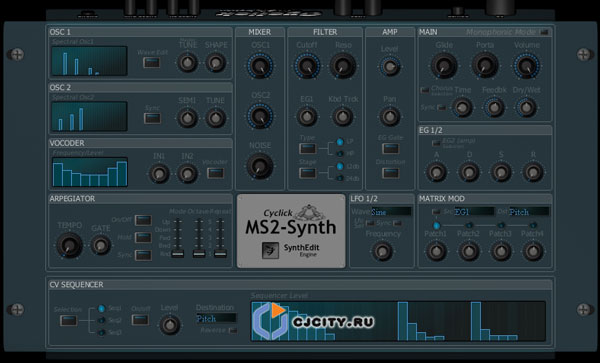This screenshot has width=600, height=363.
Task: Toggle the Distortion button
Action: pos(391,173)
